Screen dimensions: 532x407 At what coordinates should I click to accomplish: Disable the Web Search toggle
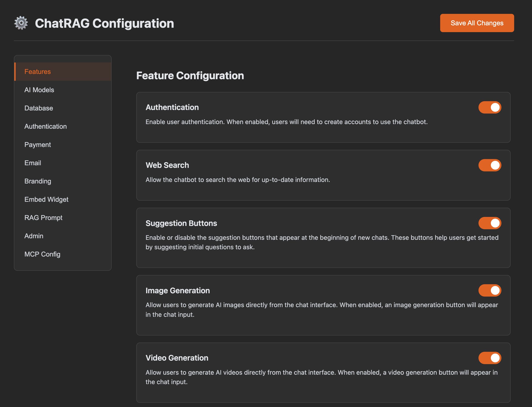(490, 165)
